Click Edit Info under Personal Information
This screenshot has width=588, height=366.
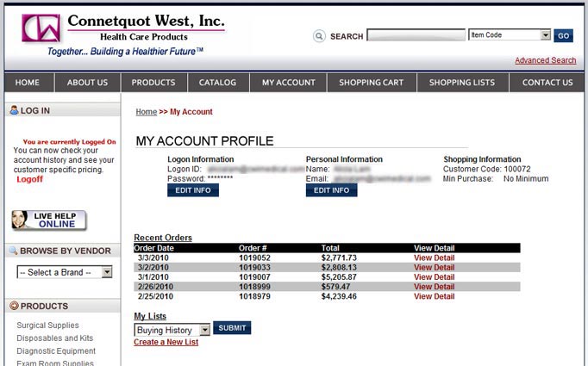pyautogui.click(x=331, y=190)
